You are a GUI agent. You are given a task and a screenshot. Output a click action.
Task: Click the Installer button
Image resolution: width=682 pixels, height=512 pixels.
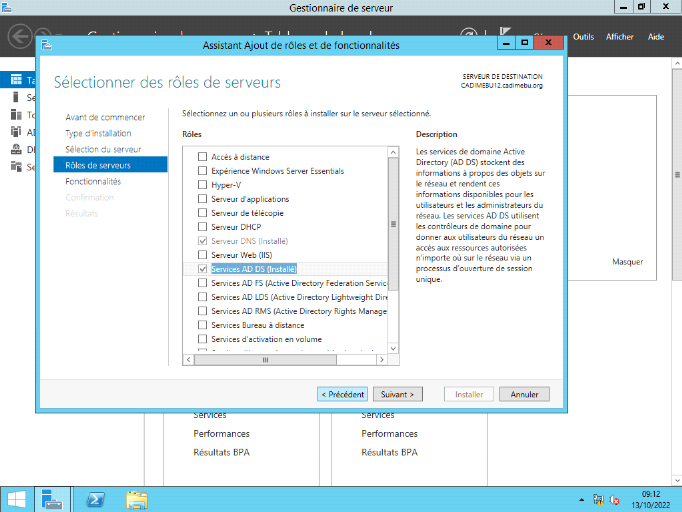click(x=469, y=394)
